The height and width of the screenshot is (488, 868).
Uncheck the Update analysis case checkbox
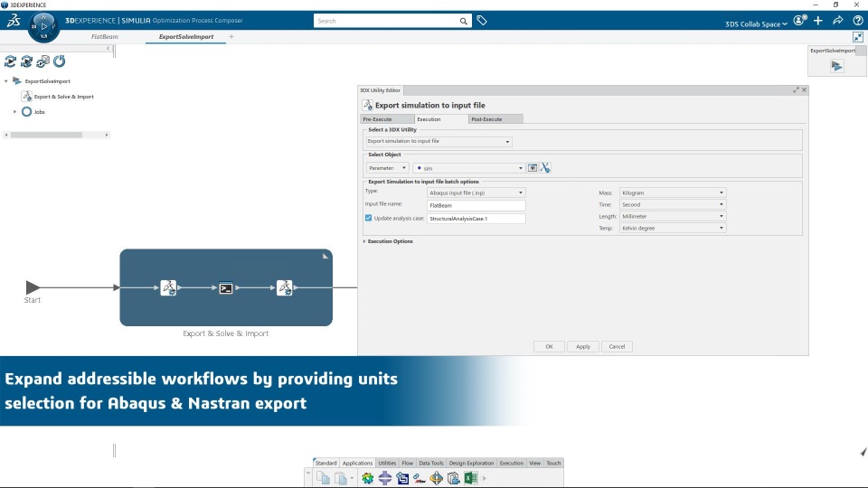click(368, 218)
